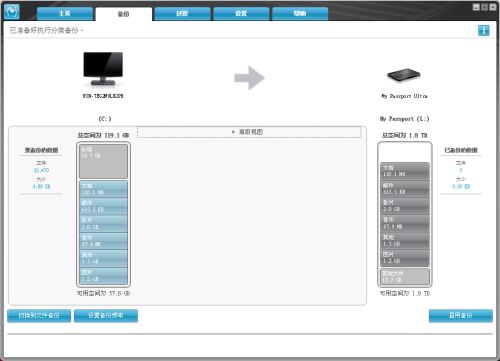Screen dimensions: 500x361
Task: Open the 帮助 Help tab
Action: pyautogui.click(x=300, y=13)
